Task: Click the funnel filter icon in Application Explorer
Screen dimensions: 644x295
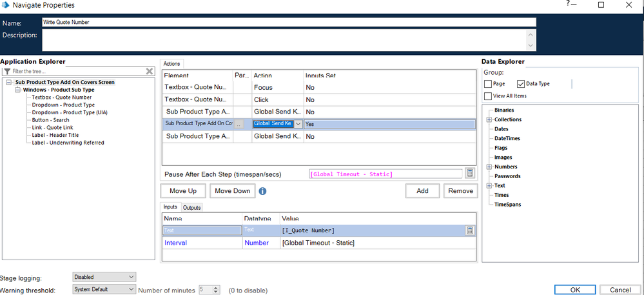Action: coord(7,71)
